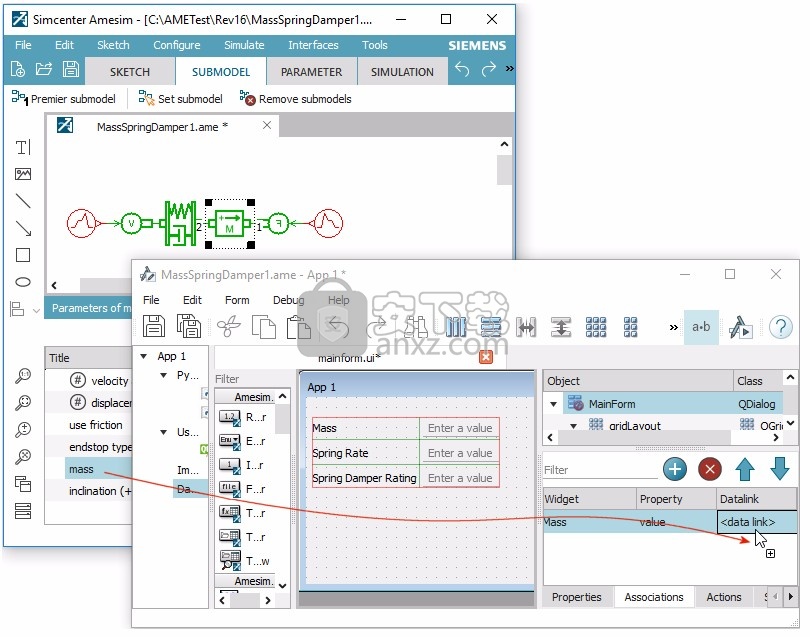This screenshot has height=637, width=810.
Task: Open the Simulate menu in Amesim
Action: [244, 45]
